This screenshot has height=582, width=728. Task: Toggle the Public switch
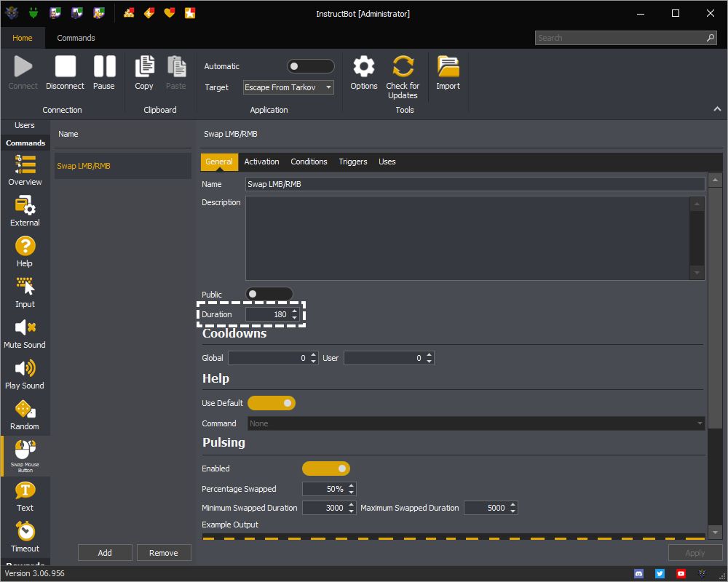[269, 294]
